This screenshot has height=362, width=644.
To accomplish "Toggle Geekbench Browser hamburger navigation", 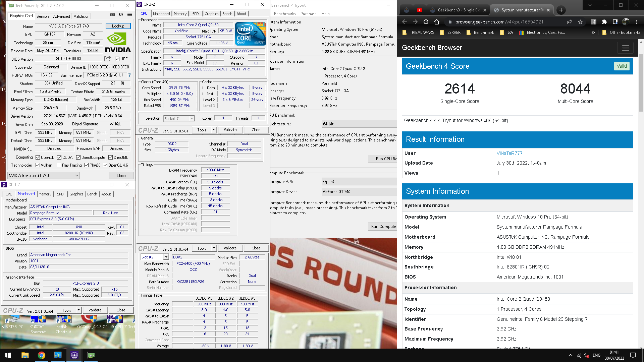I will pyautogui.click(x=626, y=48).
